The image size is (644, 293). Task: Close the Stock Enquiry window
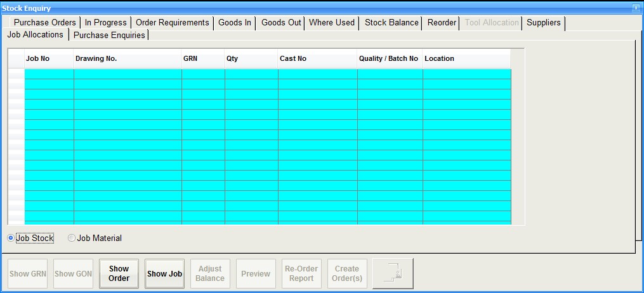pos(636,8)
